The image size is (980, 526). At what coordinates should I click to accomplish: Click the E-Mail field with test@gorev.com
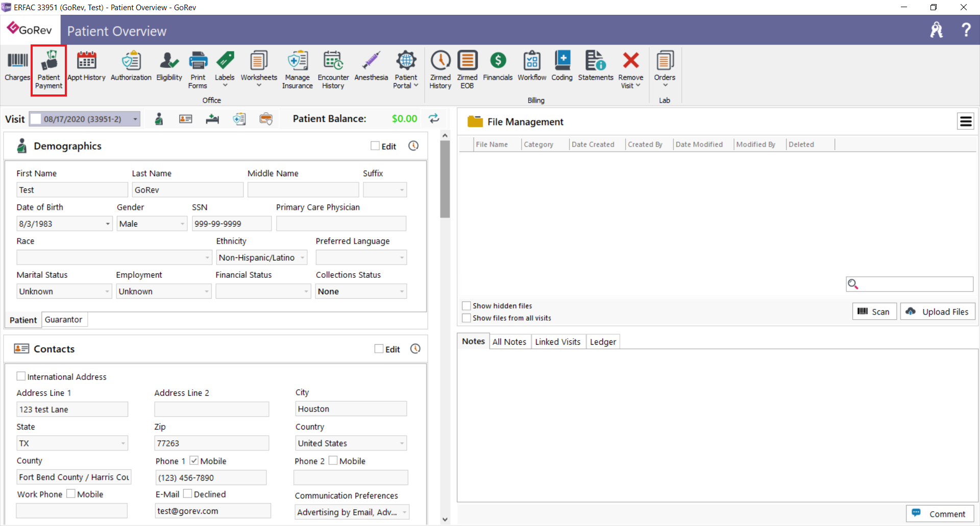212,511
